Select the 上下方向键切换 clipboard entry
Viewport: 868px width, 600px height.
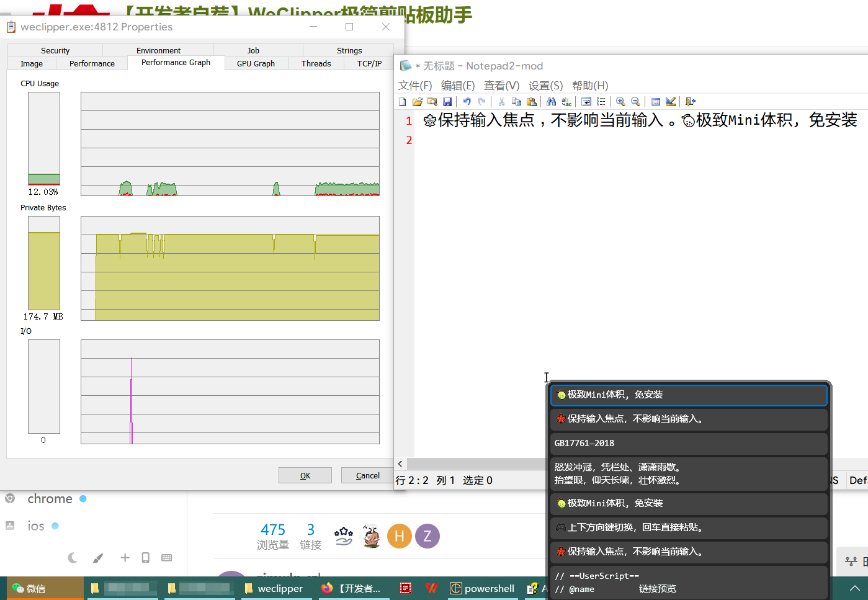[x=689, y=527]
